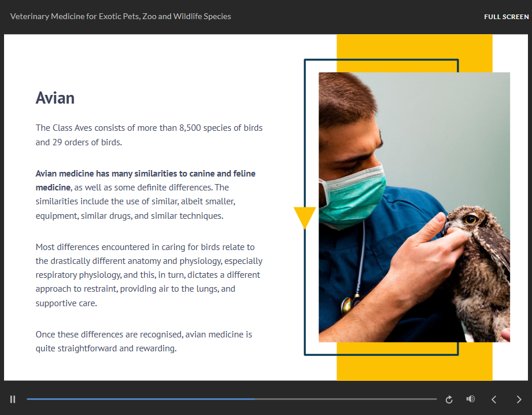Image resolution: width=532 pixels, height=415 pixels.
Task: Click the bold sentence about avian medicine similarities
Action: pyautogui.click(x=145, y=174)
